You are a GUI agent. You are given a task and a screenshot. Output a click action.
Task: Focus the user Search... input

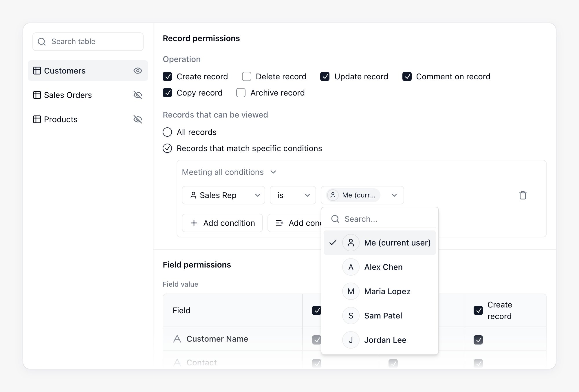click(380, 219)
